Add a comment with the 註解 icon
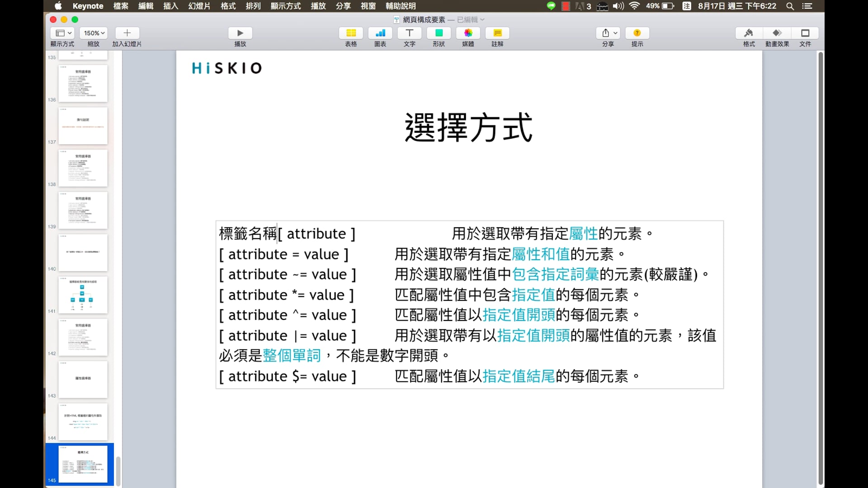Screen dimensions: 868x488 point(497,33)
